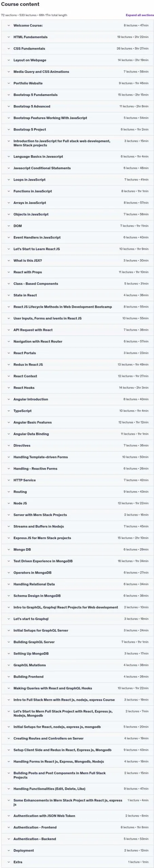Click the Welcome Course: section header
The width and height of the screenshot is (154, 868).
coord(78,26)
